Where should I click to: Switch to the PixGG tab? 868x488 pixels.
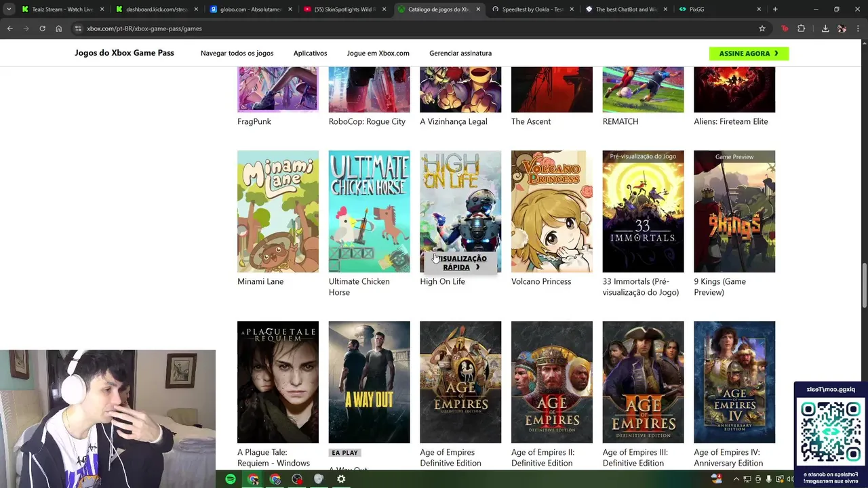(x=719, y=9)
